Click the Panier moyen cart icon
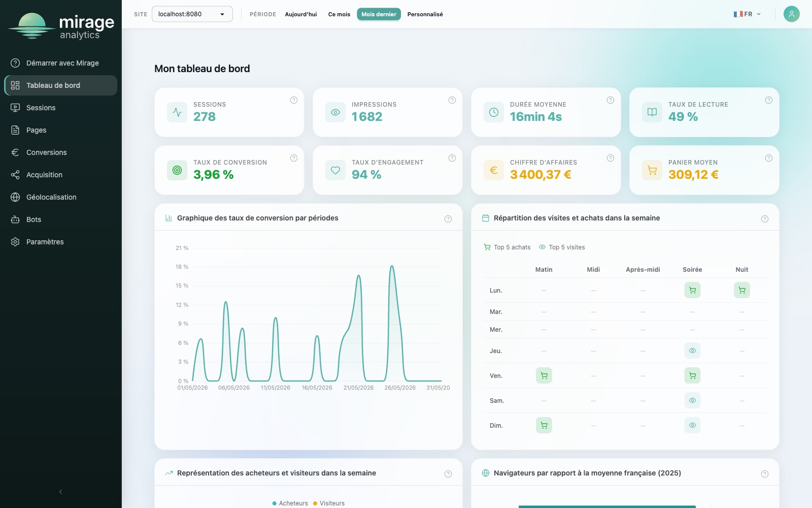The width and height of the screenshot is (812, 508). 652,170
